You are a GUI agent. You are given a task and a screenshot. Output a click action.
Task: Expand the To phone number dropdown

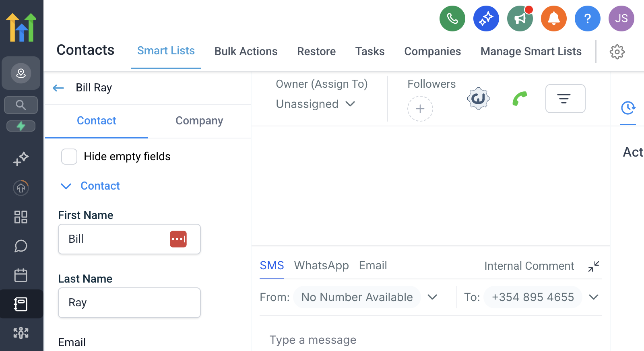click(x=594, y=297)
